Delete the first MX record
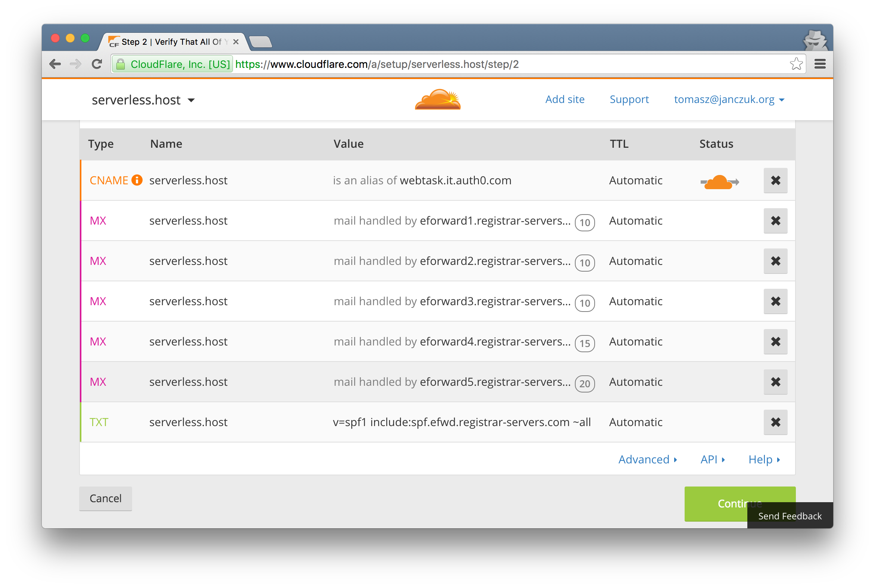The image size is (875, 588). 776,220
